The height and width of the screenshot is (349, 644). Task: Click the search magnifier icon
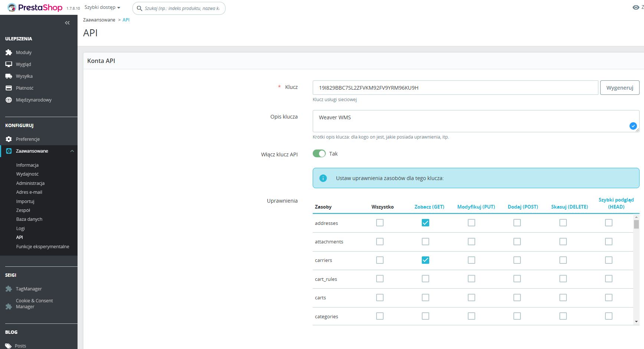click(139, 8)
